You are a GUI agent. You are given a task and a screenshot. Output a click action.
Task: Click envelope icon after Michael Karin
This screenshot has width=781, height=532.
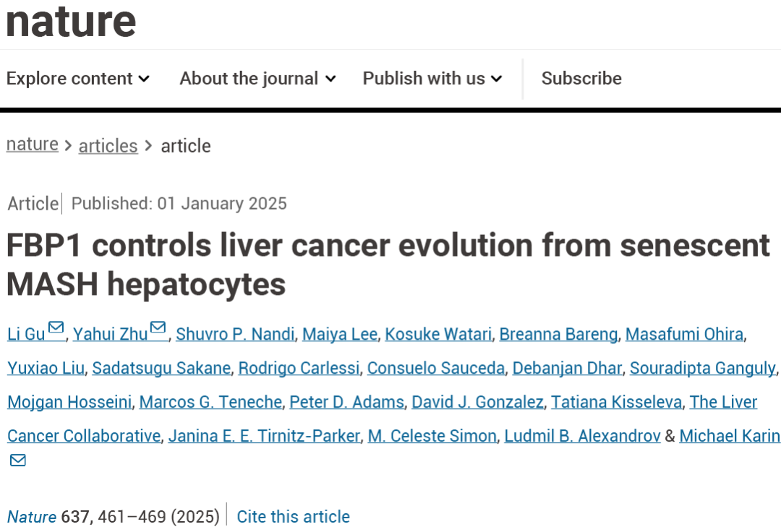pyautogui.click(x=18, y=460)
